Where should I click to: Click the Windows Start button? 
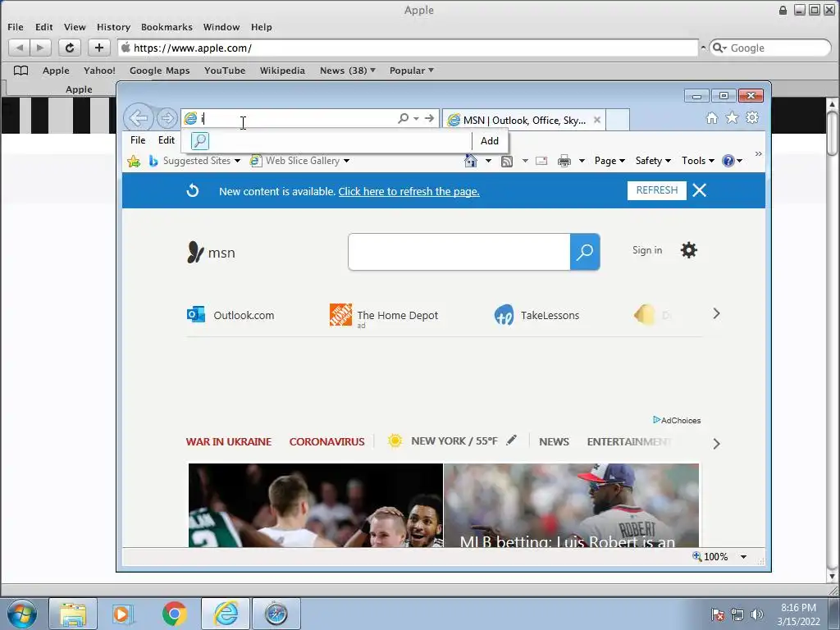22,614
